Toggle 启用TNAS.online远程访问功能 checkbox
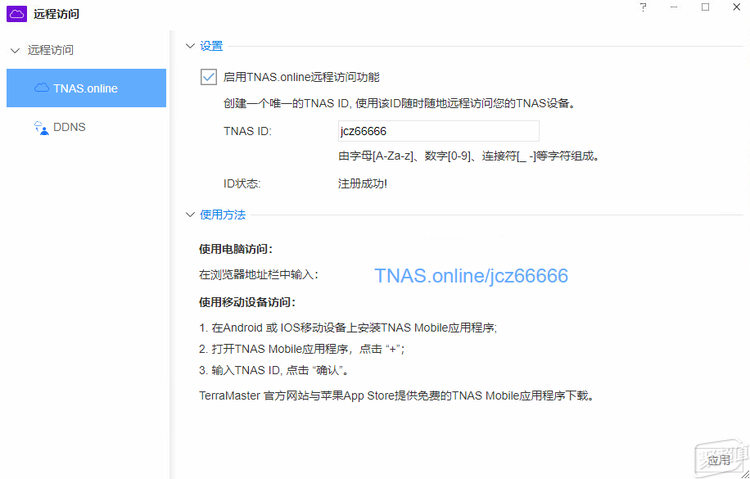The height and width of the screenshot is (479, 750). [209, 77]
